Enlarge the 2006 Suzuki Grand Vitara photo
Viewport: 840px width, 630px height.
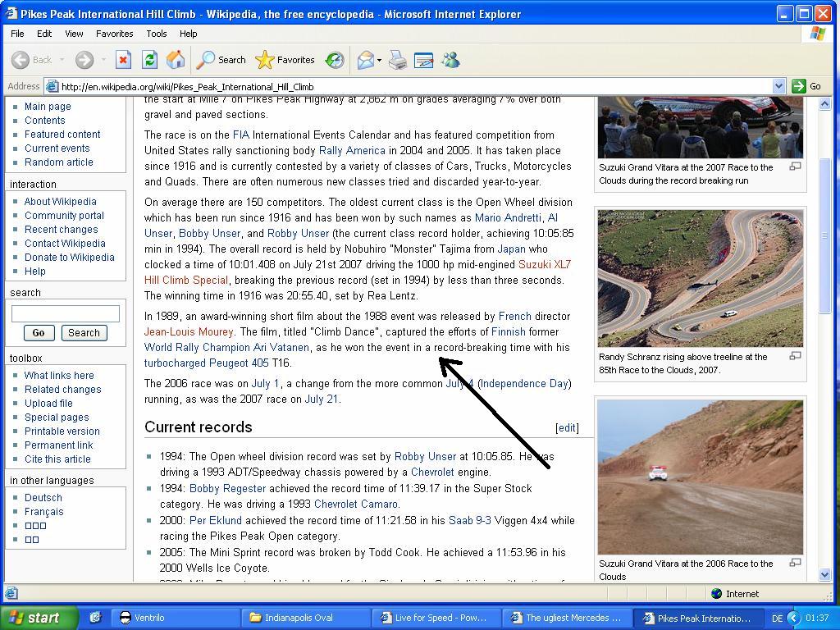[x=701, y=477]
